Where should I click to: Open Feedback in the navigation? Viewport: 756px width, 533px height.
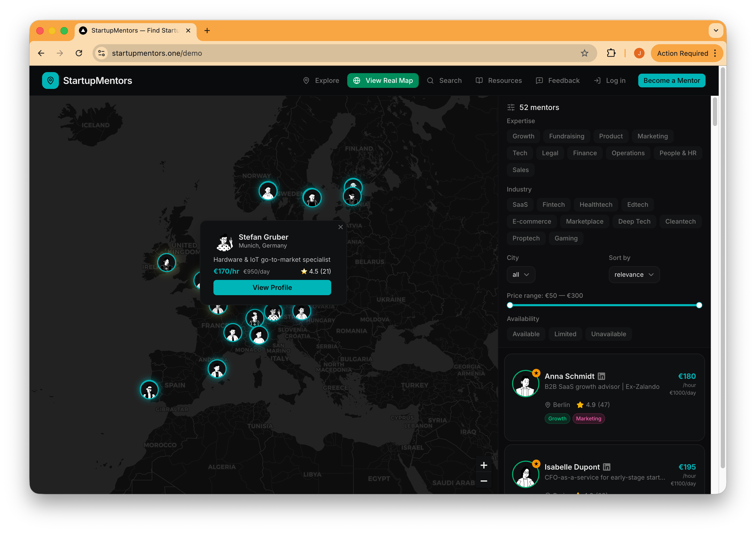(x=558, y=81)
